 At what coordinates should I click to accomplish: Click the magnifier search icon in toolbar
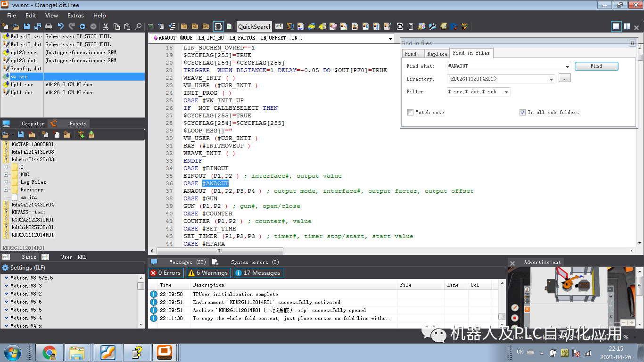(x=138, y=26)
